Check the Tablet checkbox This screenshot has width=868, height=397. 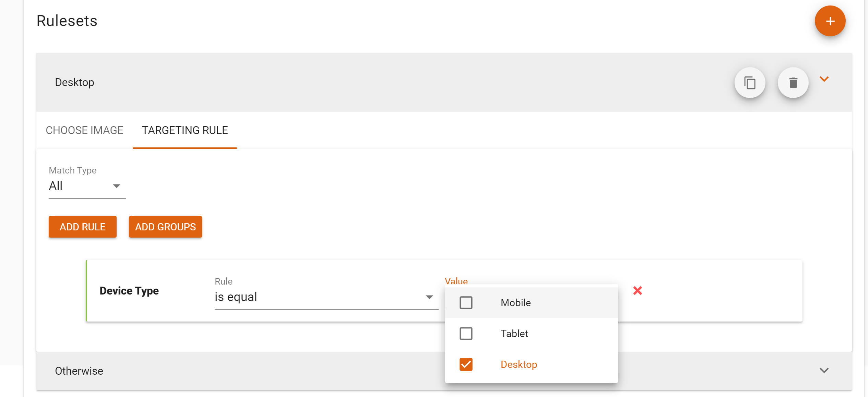tap(466, 334)
